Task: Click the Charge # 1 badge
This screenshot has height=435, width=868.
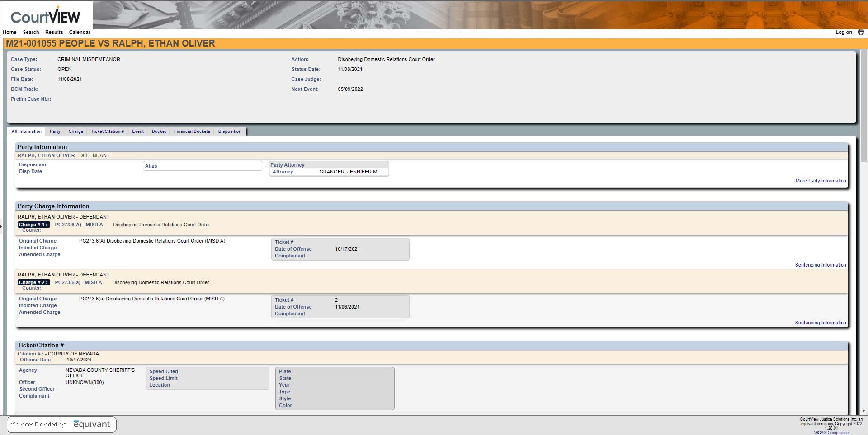Action: point(33,225)
